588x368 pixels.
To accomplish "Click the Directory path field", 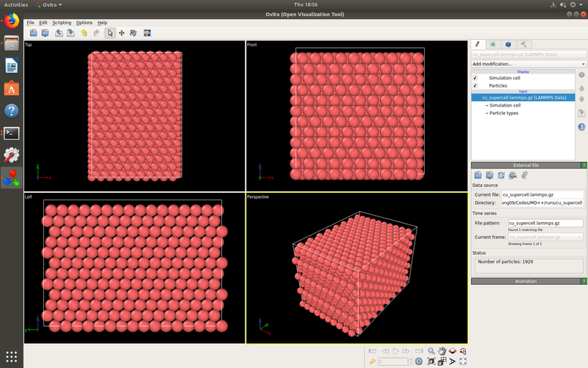I will 542,203.
